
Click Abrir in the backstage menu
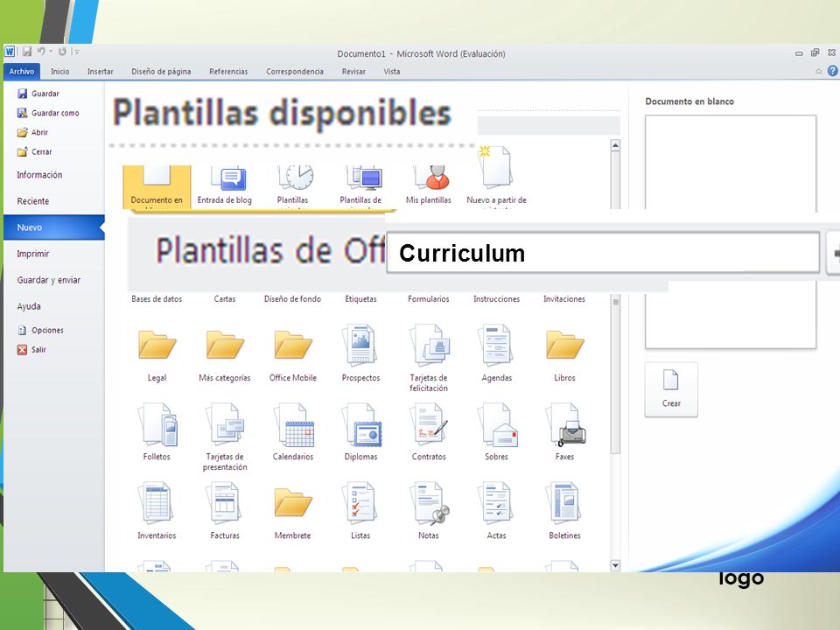[x=32, y=132]
